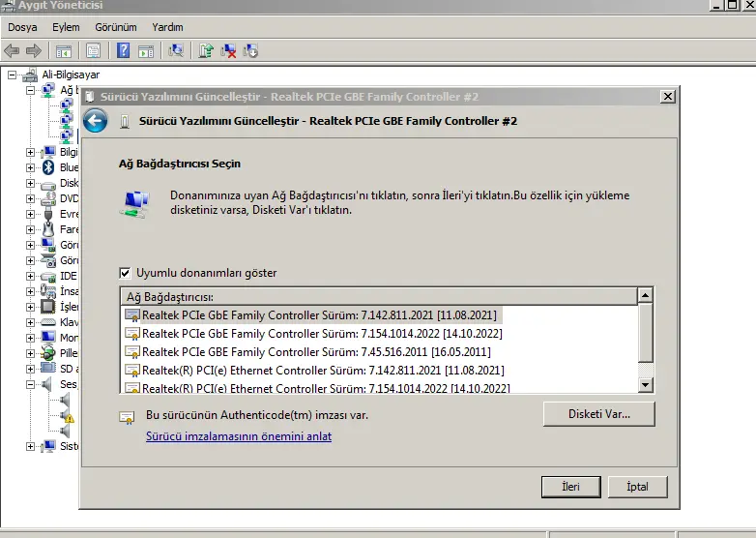Viewport: 756px width, 538px height.
Task: Click the battery (Pille) category icon
Action: point(48,353)
